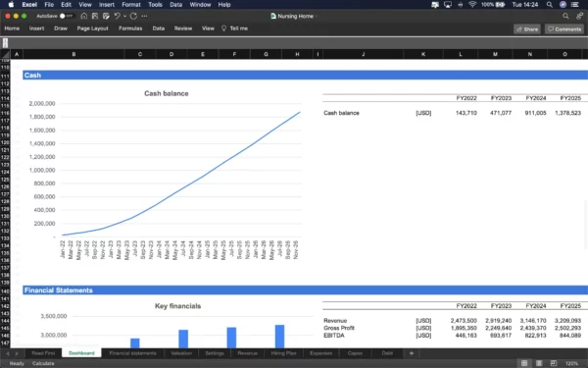Open the Window menu
This screenshot has height=368, width=588.
point(200,5)
